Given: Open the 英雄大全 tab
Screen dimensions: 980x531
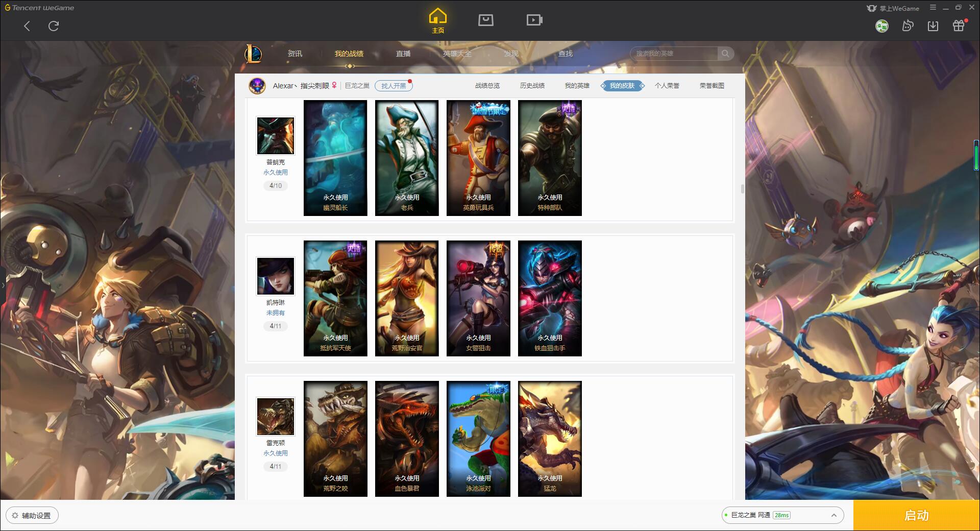Looking at the screenshot, I should (x=457, y=54).
